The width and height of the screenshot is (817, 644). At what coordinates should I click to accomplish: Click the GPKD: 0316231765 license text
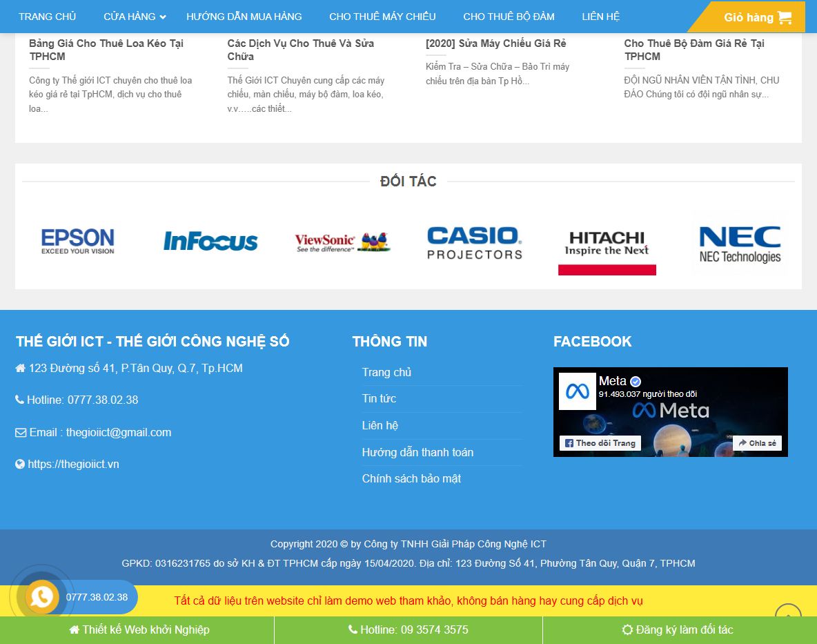tap(408, 563)
